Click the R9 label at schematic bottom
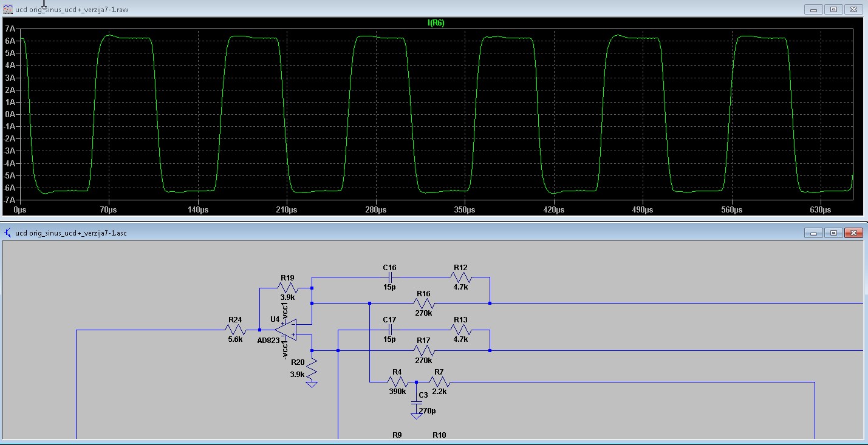The width and height of the screenshot is (868, 445). coord(397,435)
